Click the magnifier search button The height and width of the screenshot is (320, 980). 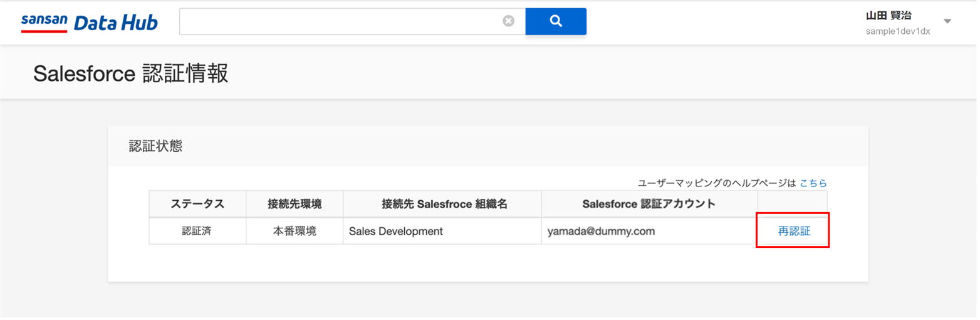click(555, 21)
